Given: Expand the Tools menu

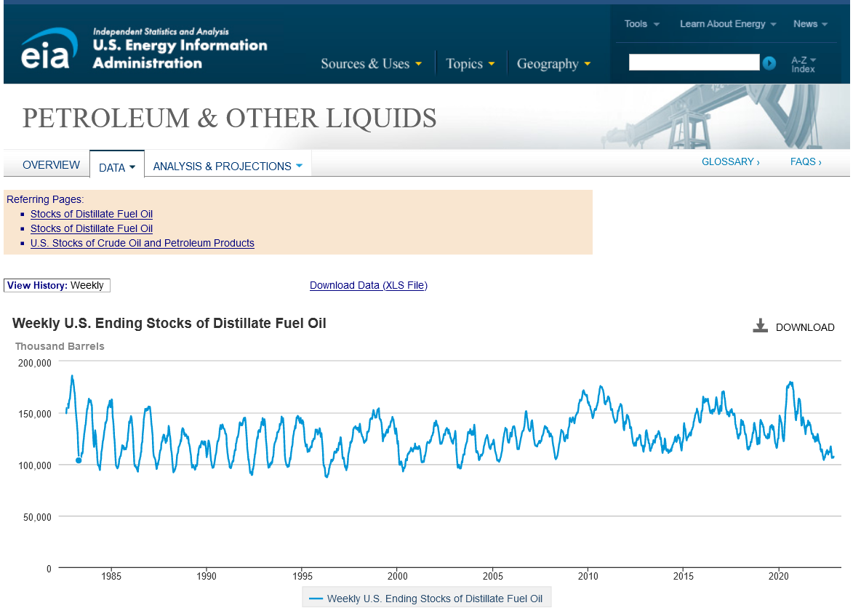Looking at the screenshot, I should point(641,24).
